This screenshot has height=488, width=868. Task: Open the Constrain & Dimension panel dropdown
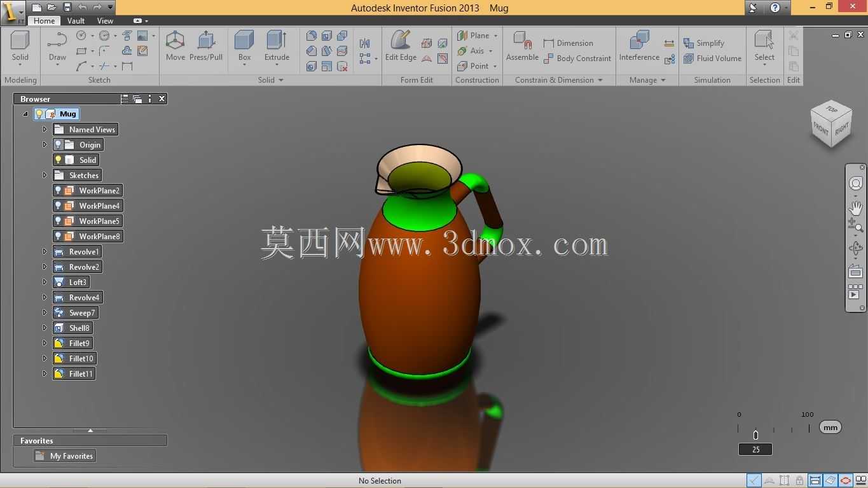tap(600, 80)
